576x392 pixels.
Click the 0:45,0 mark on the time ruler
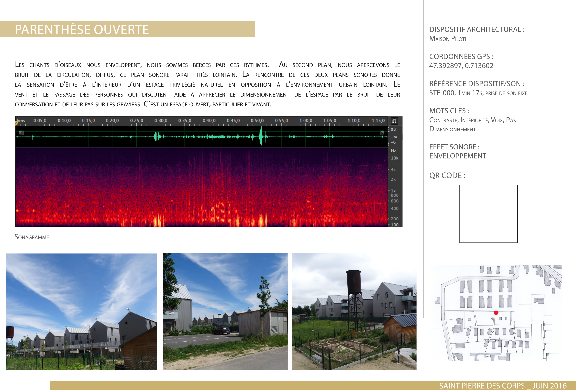click(x=233, y=121)
